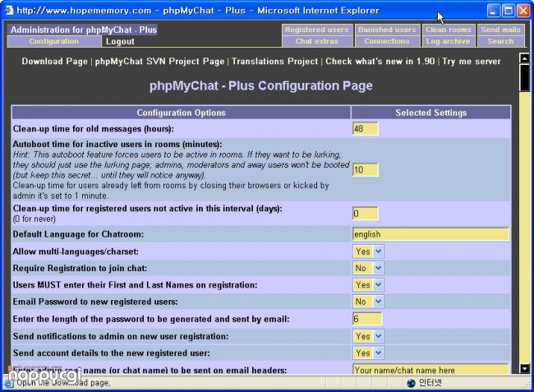Image resolution: width=534 pixels, height=392 pixels.
Task: Click 'Administration for phpMyChat - Plus' title text
Action: click(x=84, y=30)
